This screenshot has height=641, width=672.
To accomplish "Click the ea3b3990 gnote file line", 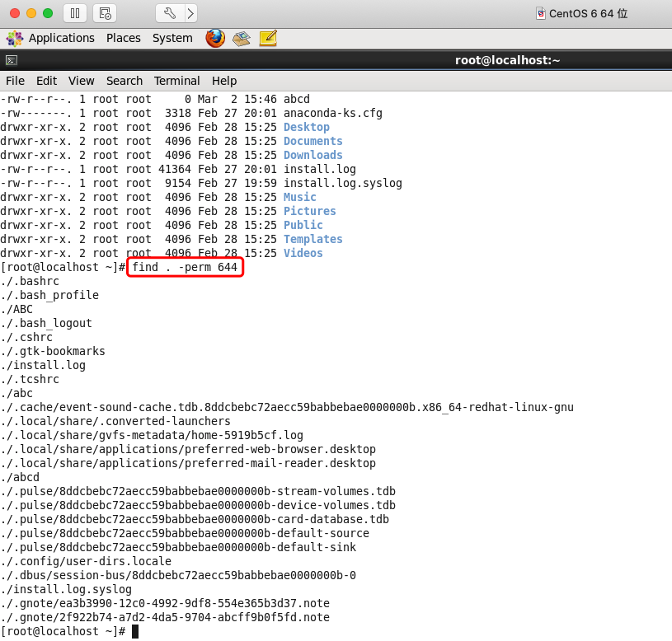I will point(165,603).
